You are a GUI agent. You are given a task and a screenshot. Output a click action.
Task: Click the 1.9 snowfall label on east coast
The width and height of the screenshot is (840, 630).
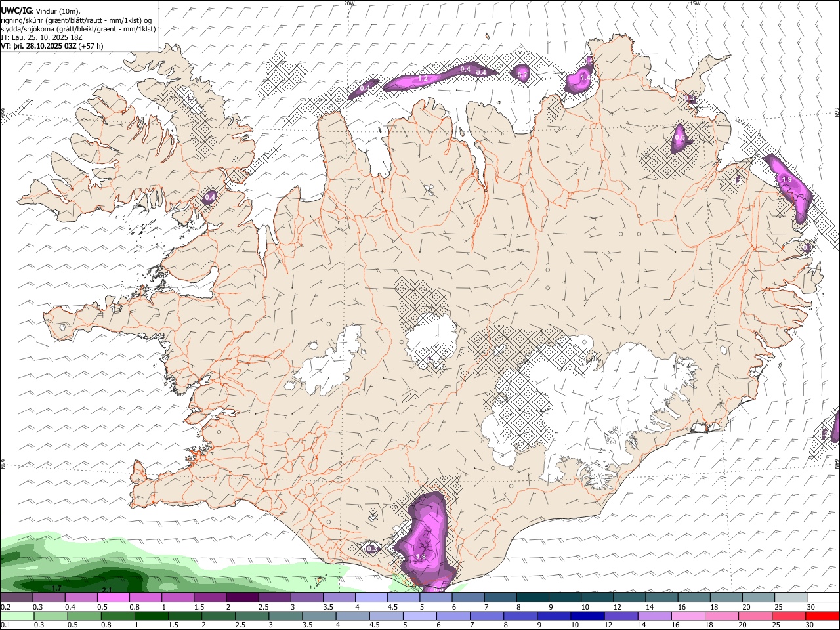(x=787, y=179)
